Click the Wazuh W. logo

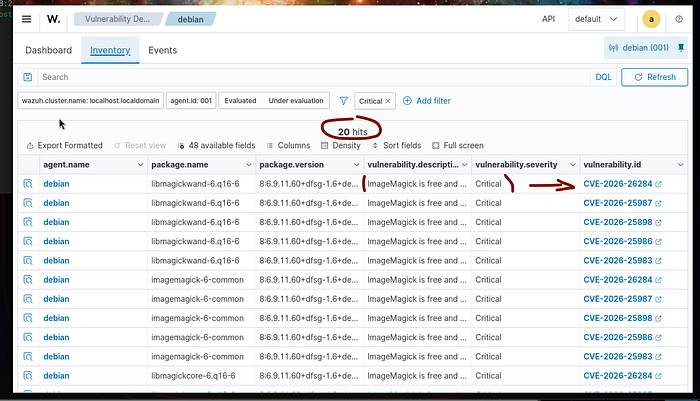[x=54, y=19]
